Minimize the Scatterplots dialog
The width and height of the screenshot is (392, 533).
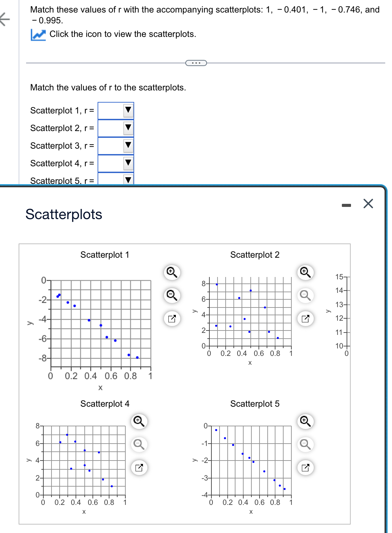[347, 205]
